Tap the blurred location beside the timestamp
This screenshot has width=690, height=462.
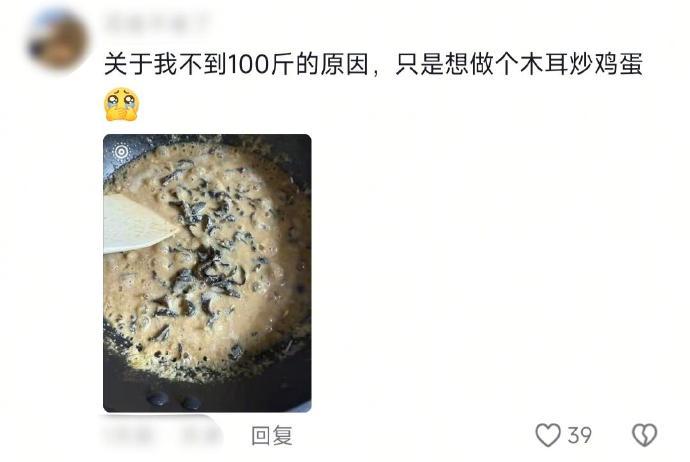tap(200, 436)
